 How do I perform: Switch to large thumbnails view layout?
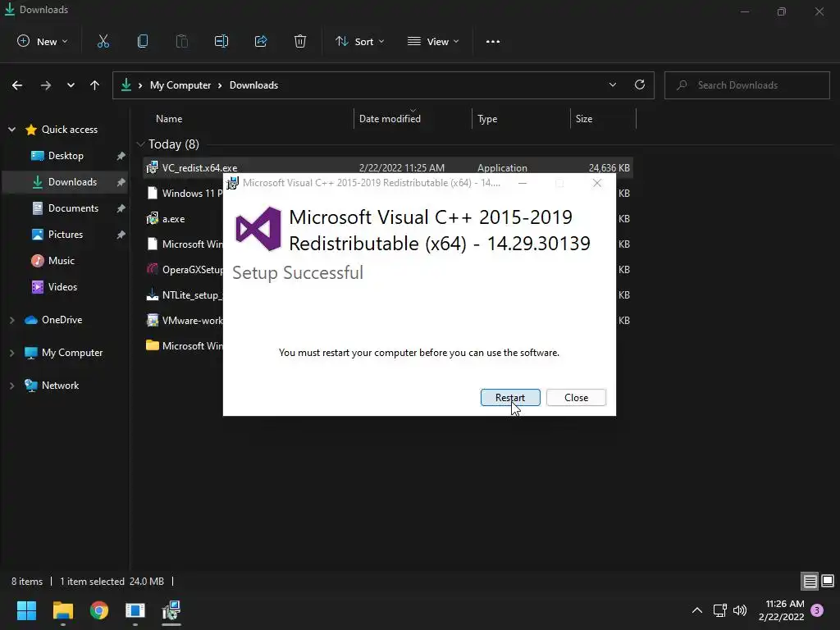828,581
